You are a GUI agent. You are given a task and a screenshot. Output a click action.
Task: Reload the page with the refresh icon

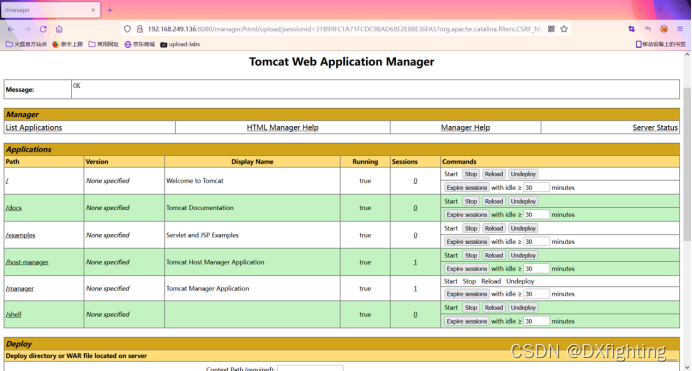[43, 29]
